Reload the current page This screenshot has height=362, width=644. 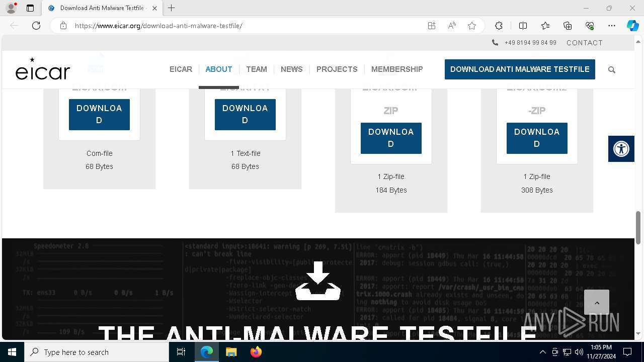(36, 26)
